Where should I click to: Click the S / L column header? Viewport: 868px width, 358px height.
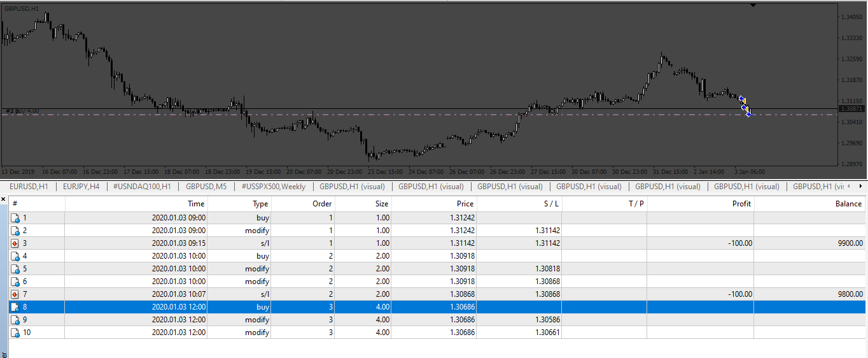pos(519,204)
